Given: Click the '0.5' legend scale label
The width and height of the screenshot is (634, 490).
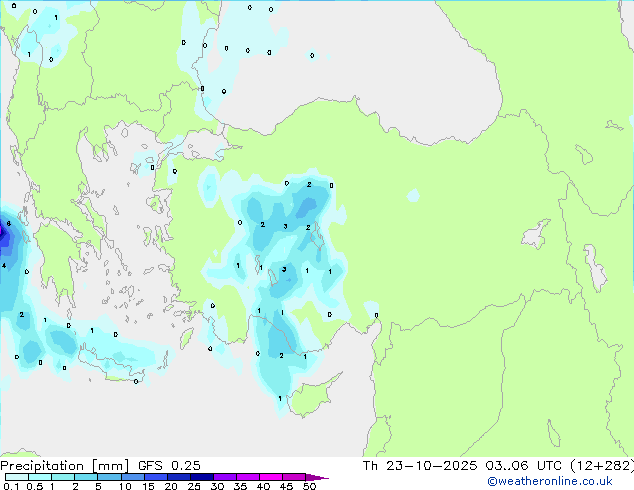Looking at the screenshot, I should [x=34, y=486].
